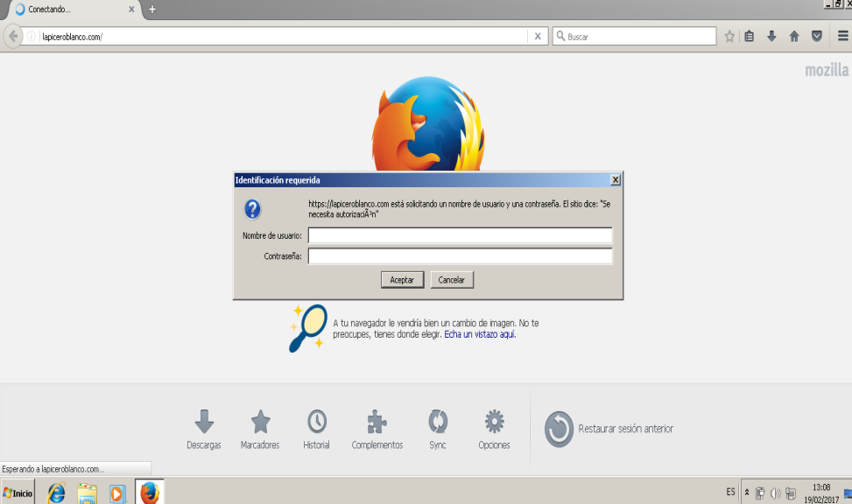Click the Aceptar button
The width and height of the screenshot is (852, 504).
[402, 280]
